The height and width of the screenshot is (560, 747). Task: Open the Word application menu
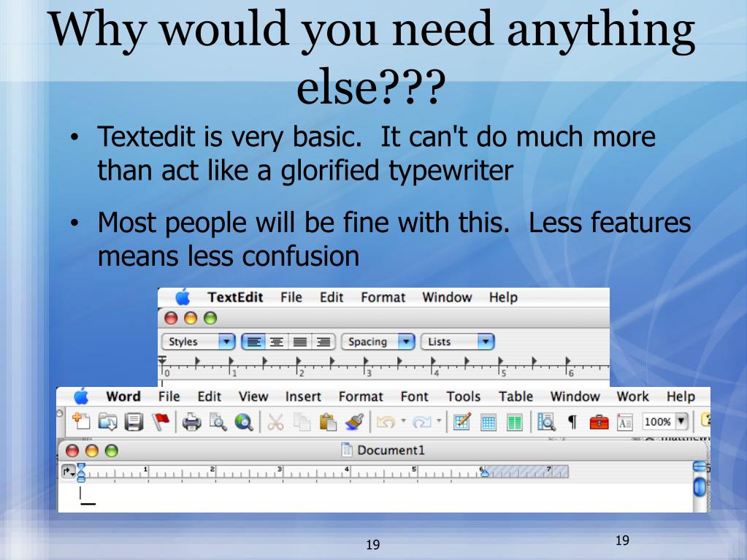pos(123,396)
